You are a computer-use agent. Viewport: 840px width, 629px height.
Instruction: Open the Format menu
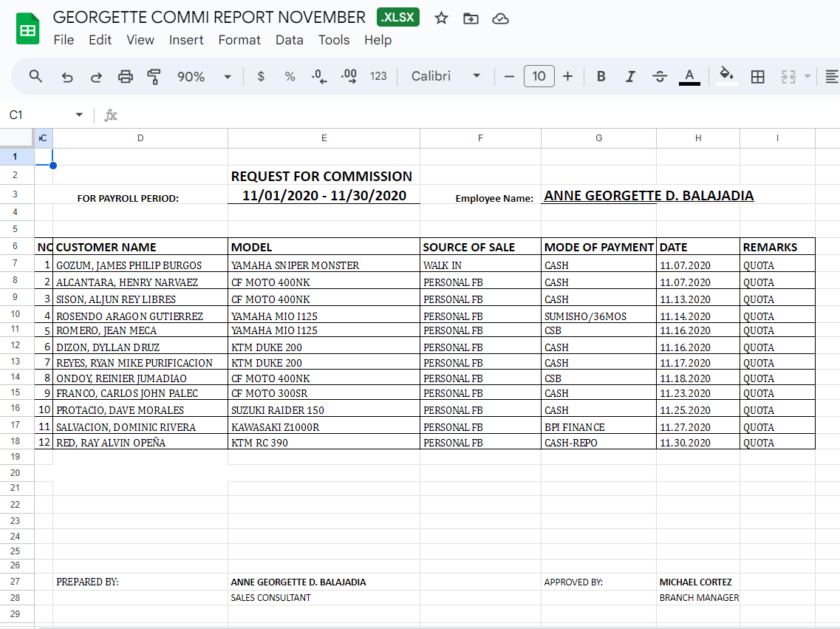[239, 40]
